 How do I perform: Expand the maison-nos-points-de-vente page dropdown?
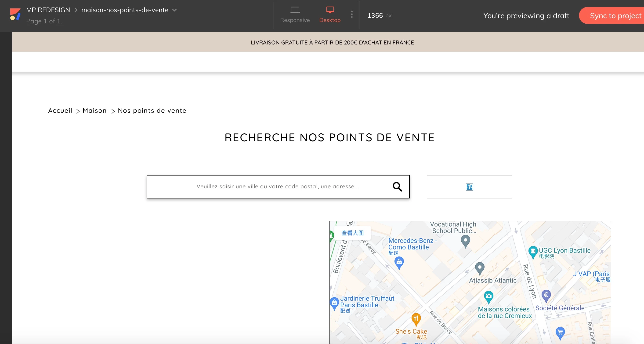click(x=174, y=10)
